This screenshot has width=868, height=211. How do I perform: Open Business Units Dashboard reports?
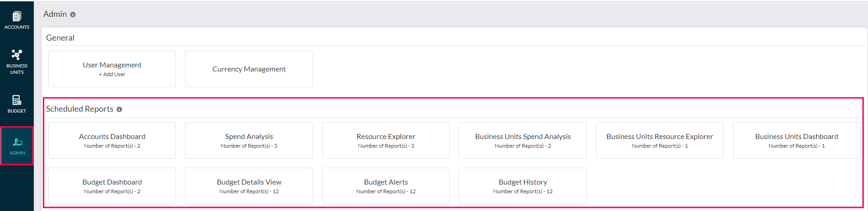(796, 140)
